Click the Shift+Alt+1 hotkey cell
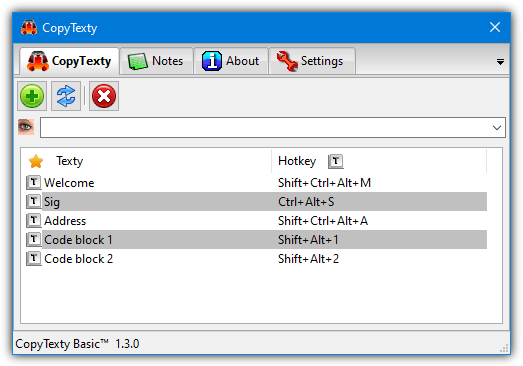The image size is (523, 366). coord(308,240)
